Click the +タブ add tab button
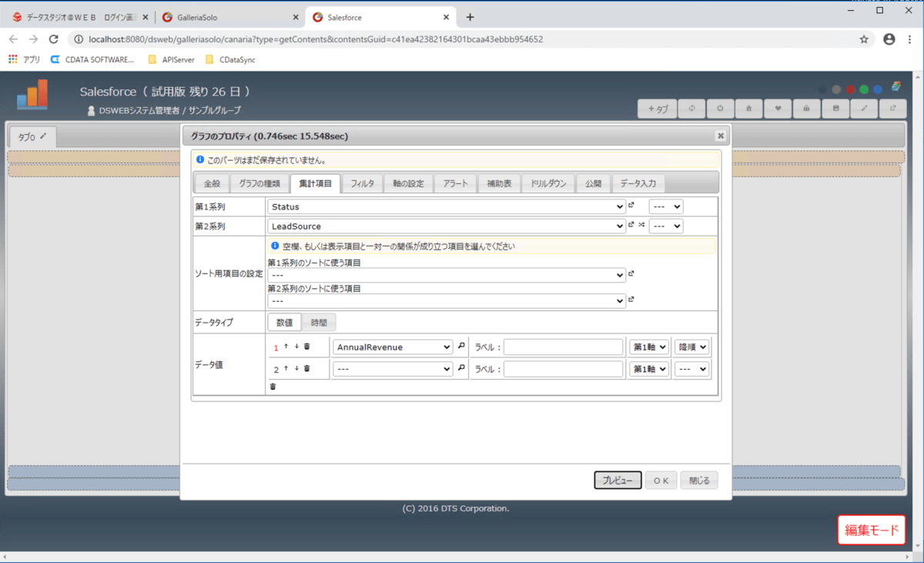The image size is (924, 563). point(658,109)
